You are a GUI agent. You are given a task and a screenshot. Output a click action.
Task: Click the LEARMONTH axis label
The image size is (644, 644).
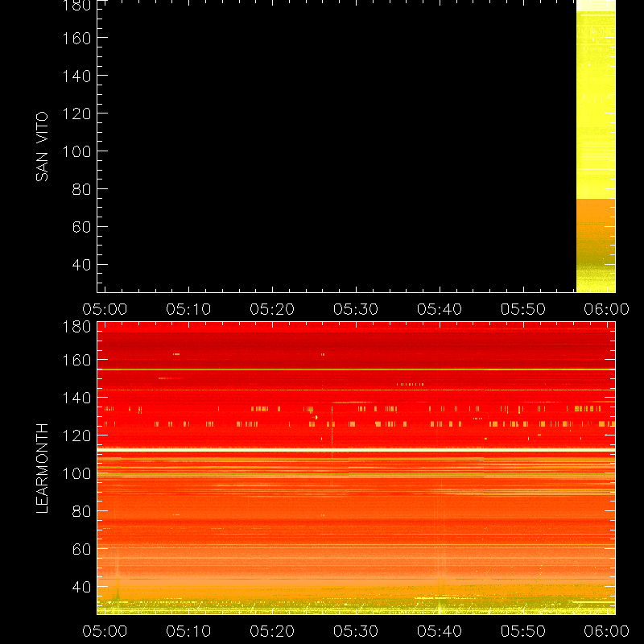(42, 469)
